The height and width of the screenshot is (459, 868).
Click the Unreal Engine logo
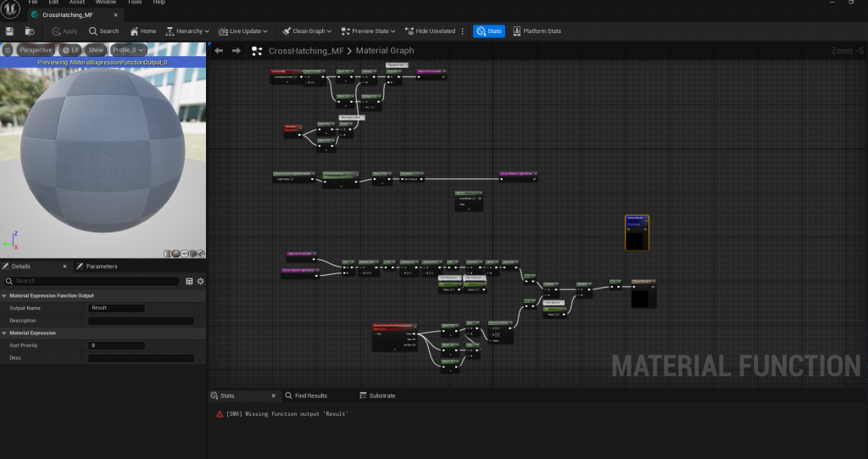pos(10,8)
